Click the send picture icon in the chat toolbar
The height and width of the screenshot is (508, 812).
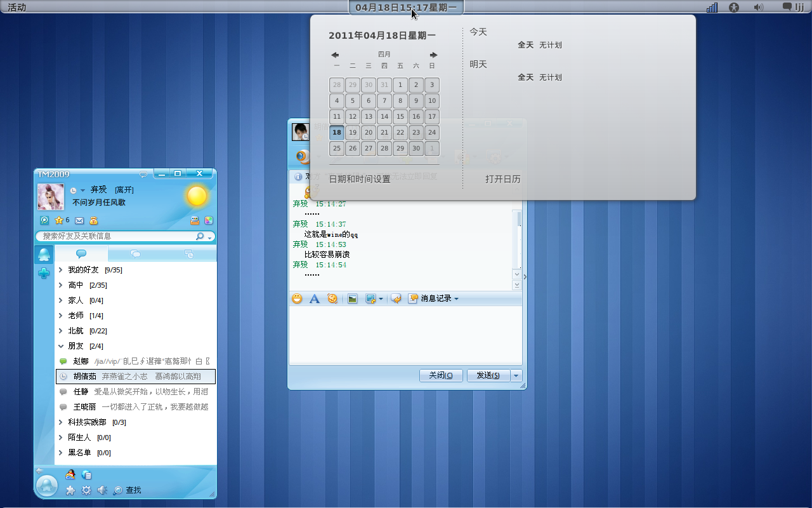pos(353,298)
